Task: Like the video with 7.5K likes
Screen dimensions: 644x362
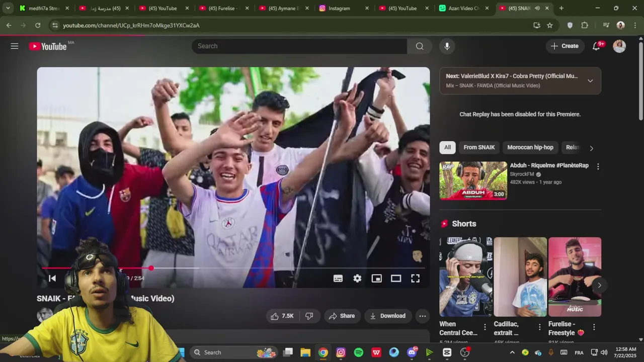Action: pyautogui.click(x=282, y=316)
